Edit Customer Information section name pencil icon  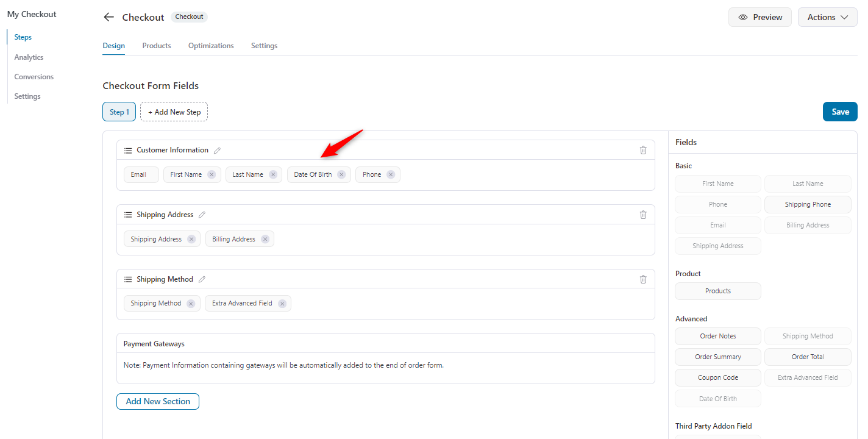[218, 150]
